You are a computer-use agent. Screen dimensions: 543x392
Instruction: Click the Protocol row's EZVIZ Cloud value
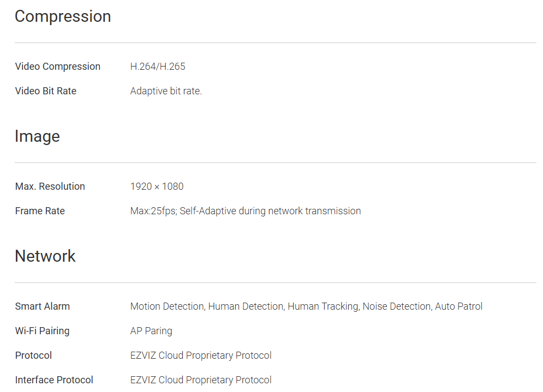pos(201,355)
